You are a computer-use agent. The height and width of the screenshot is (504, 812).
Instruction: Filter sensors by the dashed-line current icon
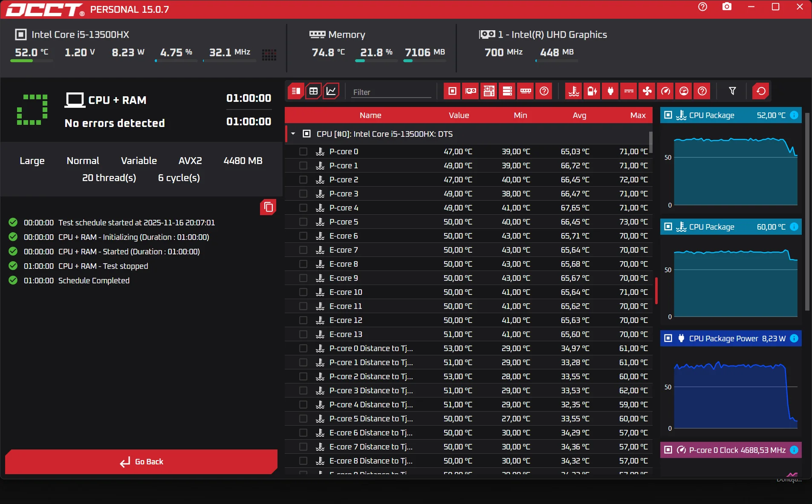coord(629,91)
